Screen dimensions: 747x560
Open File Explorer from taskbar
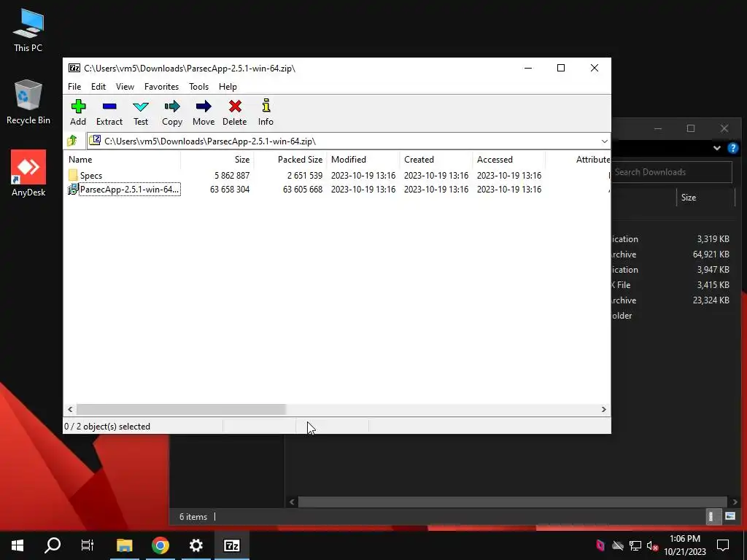pyautogui.click(x=124, y=545)
